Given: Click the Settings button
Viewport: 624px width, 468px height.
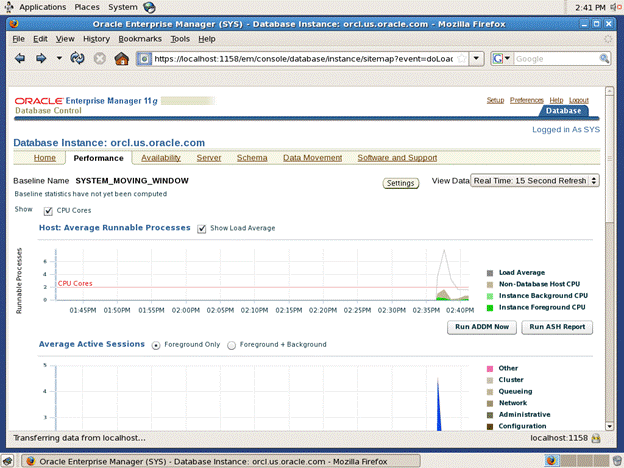Looking at the screenshot, I should click(401, 183).
